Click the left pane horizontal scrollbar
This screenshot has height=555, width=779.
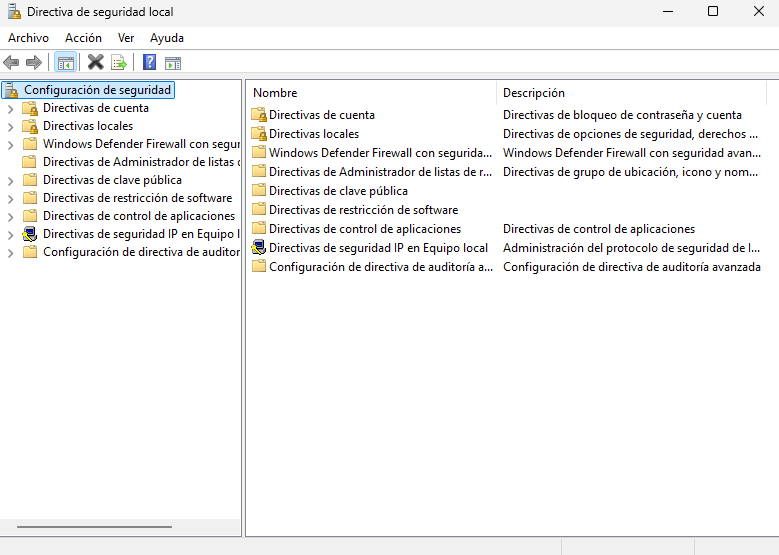coord(95,526)
